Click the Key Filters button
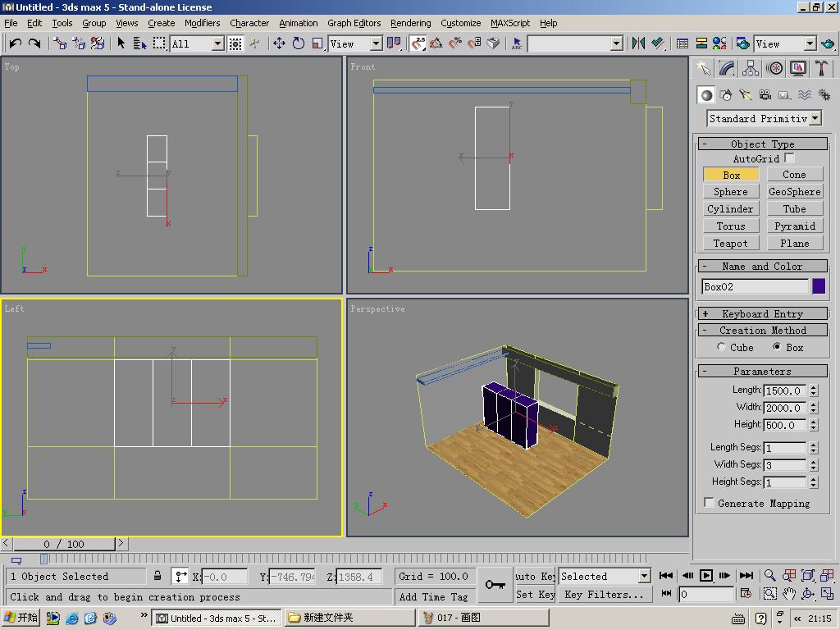Screen dimensions: 840x630 point(604,595)
